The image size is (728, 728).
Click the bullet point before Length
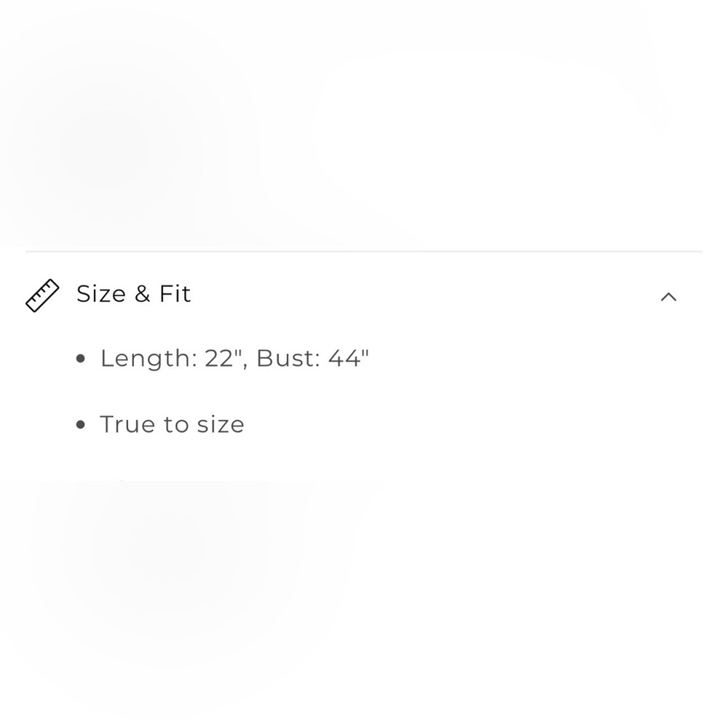point(81,358)
